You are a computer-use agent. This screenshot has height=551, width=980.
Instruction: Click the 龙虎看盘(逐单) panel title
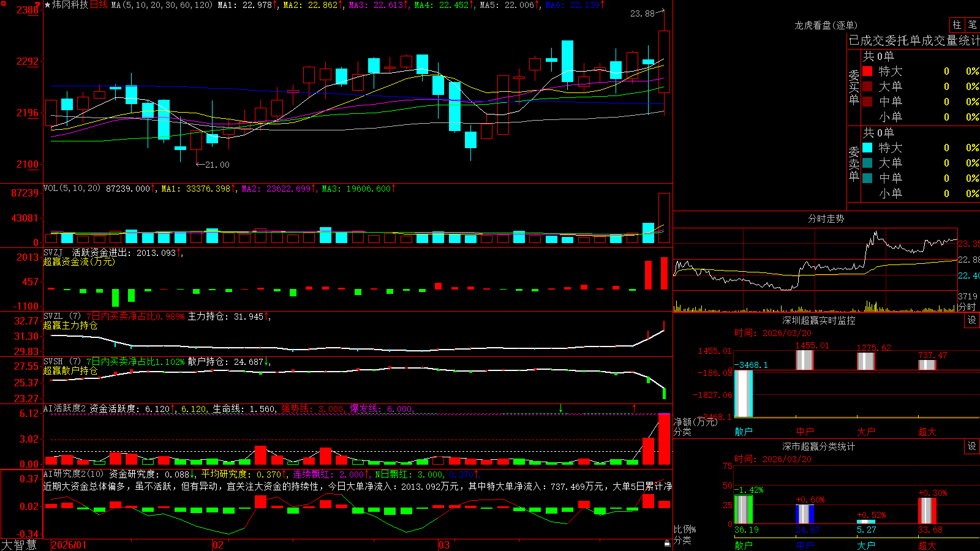coord(826,25)
